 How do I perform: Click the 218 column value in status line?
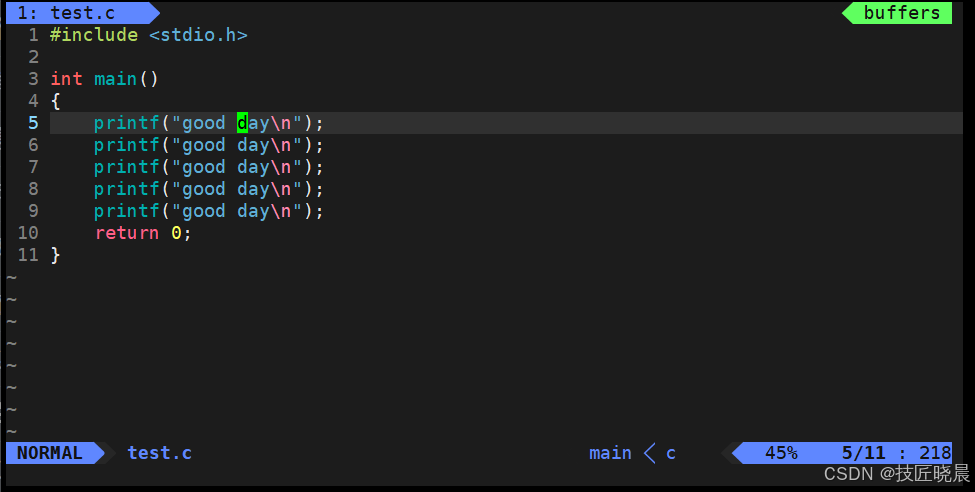[x=935, y=453]
